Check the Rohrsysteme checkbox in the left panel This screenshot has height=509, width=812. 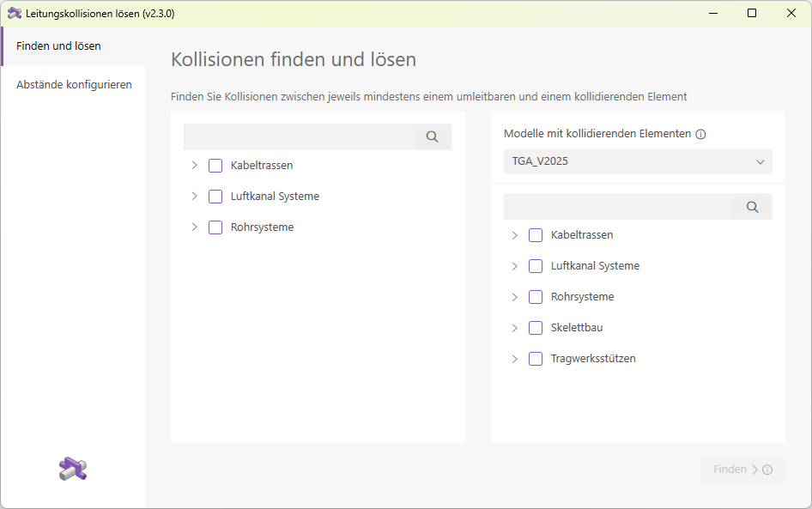pyautogui.click(x=215, y=227)
